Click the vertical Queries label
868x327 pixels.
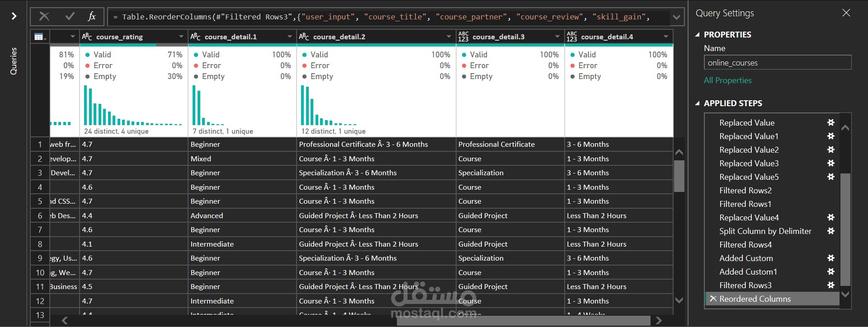point(14,61)
